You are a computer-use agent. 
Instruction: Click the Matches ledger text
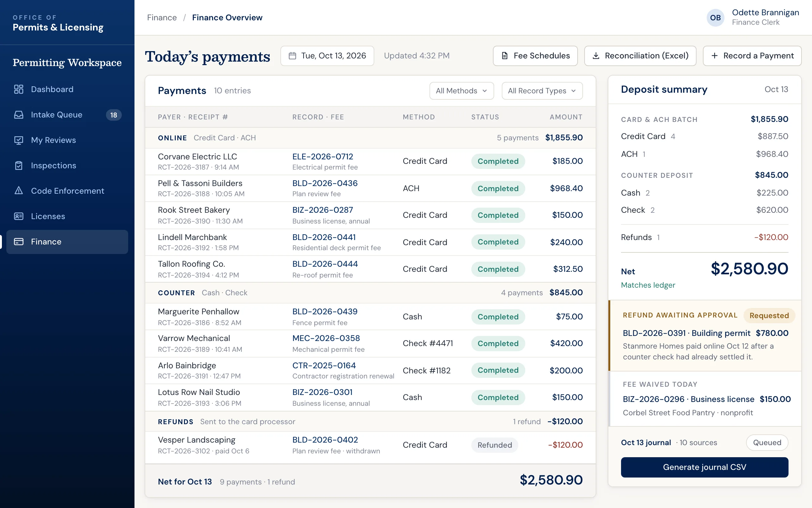[x=648, y=285]
